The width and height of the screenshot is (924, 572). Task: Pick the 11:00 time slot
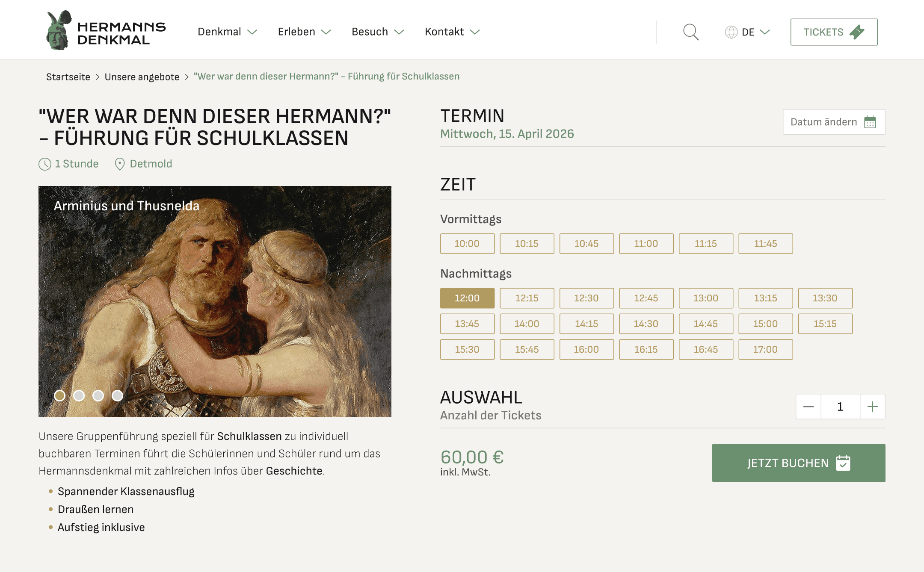pos(646,244)
